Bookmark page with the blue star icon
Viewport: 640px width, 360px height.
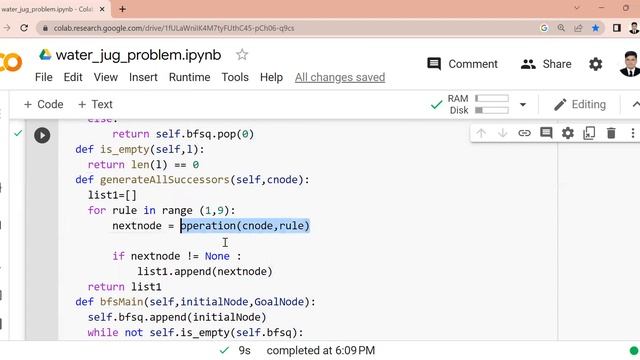click(596, 28)
